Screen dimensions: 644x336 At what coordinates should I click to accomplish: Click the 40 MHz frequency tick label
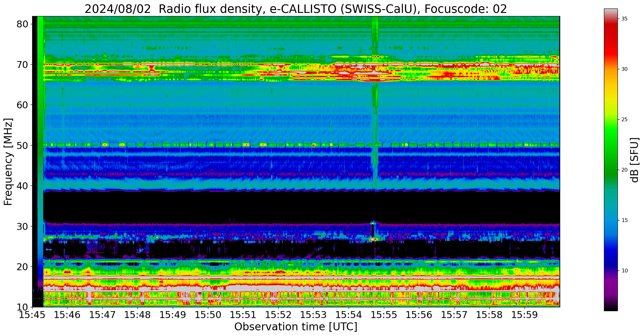click(23, 186)
